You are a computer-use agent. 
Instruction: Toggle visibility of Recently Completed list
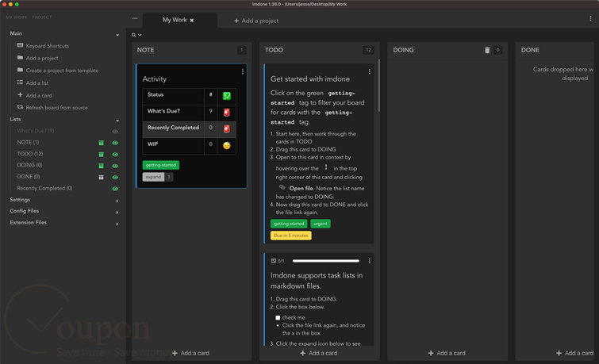click(115, 189)
